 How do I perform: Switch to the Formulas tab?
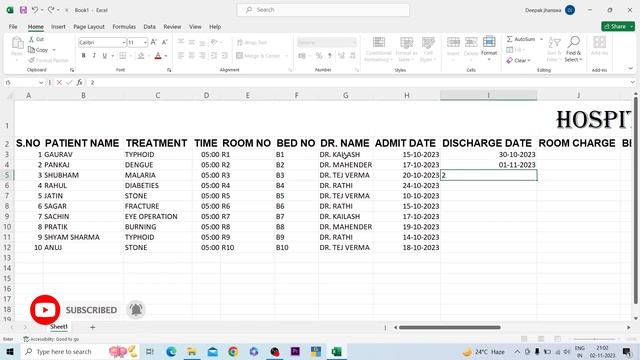tap(124, 27)
